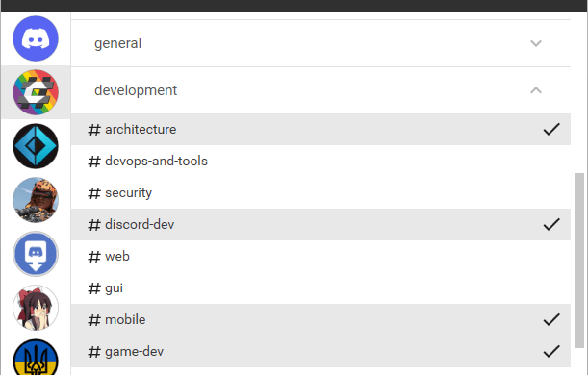Deselect the mobile channel checkmark
588x375 pixels.
point(551,319)
